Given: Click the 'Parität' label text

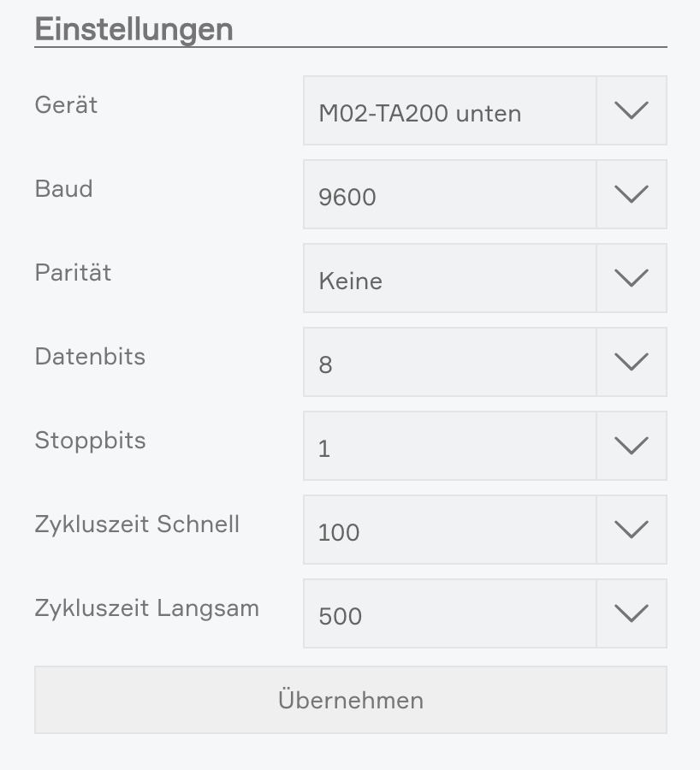Looking at the screenshot, I should (x=73, y=273).
